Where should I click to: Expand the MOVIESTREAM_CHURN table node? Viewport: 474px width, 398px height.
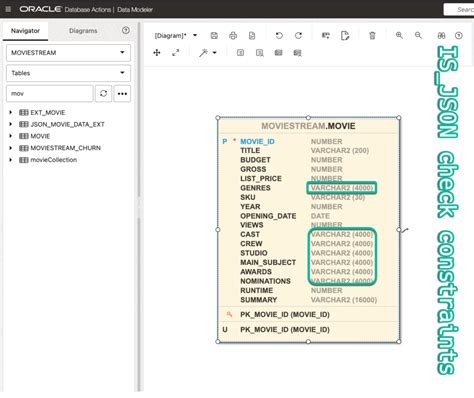[x=10, y=148]
